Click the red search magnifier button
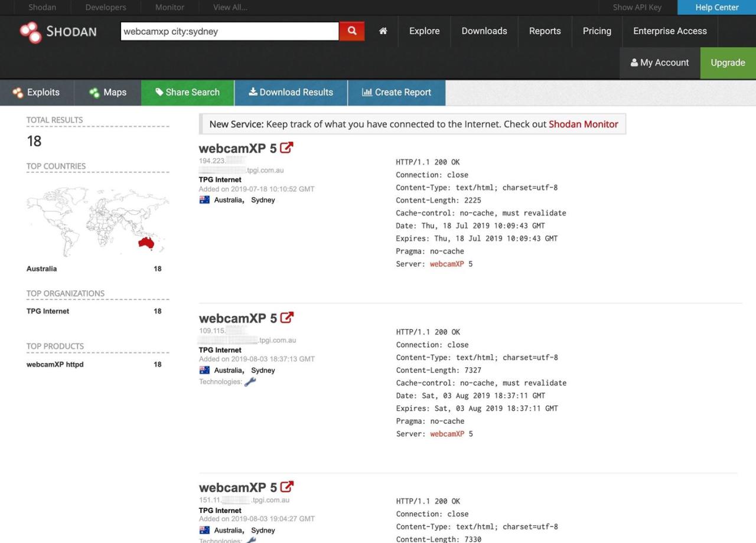Image resolution: width=756 pixels, height=543 pixels. point(352,30)
